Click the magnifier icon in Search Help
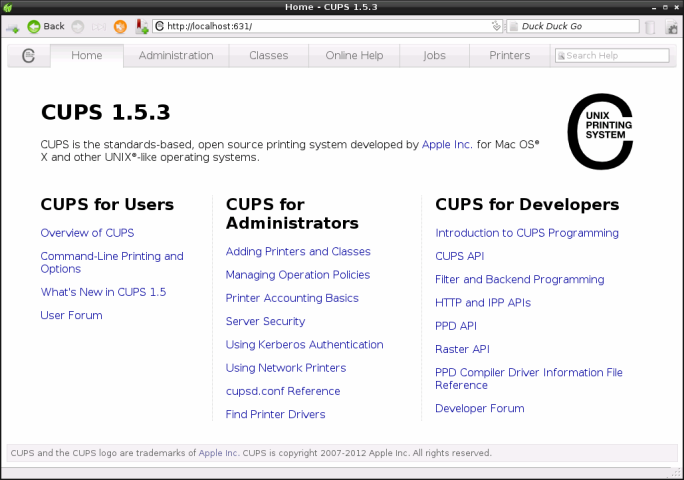Image resolution: width=684 pixels, height=480 pixels. pos(561,56)
